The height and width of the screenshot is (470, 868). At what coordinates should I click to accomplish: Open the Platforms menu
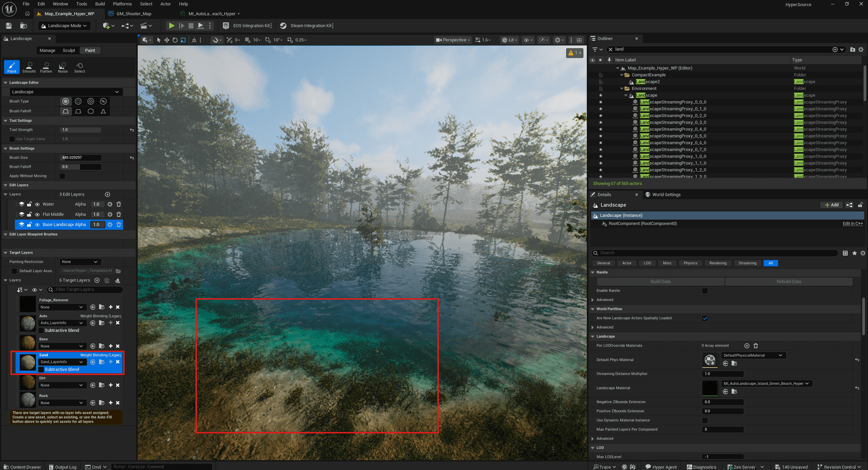point(122,4)
